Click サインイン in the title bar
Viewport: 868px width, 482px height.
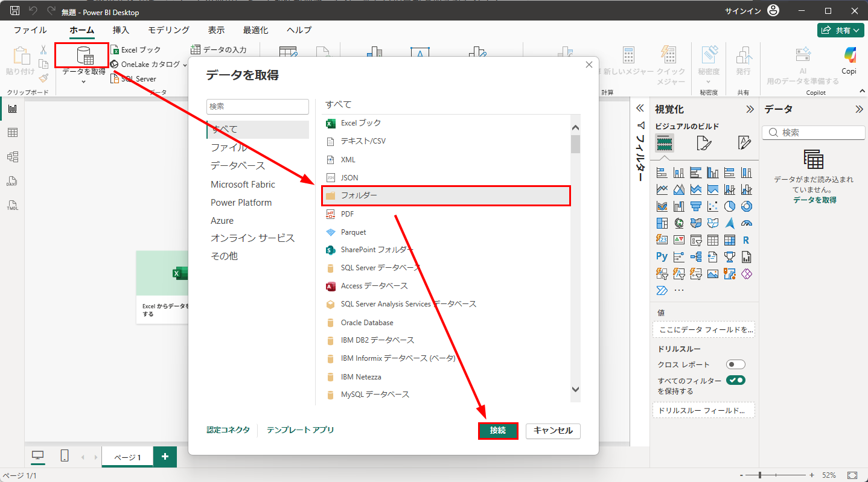click(x=742, y=11)
